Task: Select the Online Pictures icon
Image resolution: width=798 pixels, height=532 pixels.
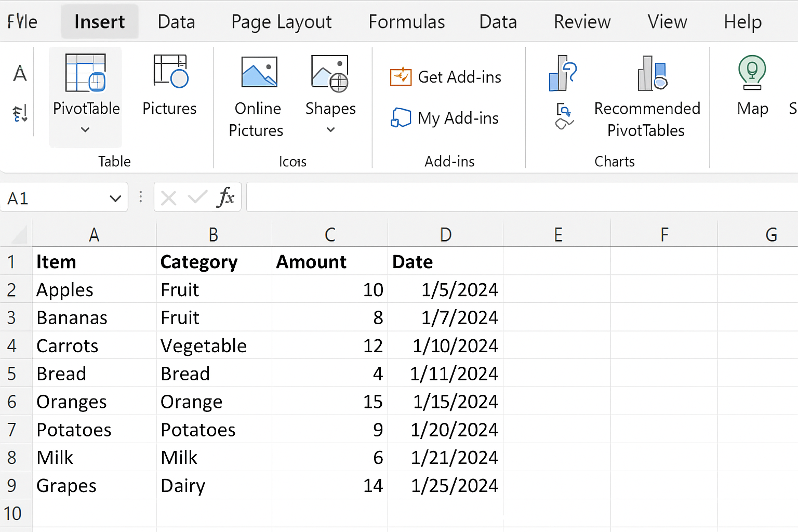Action: tap(259, 72)
